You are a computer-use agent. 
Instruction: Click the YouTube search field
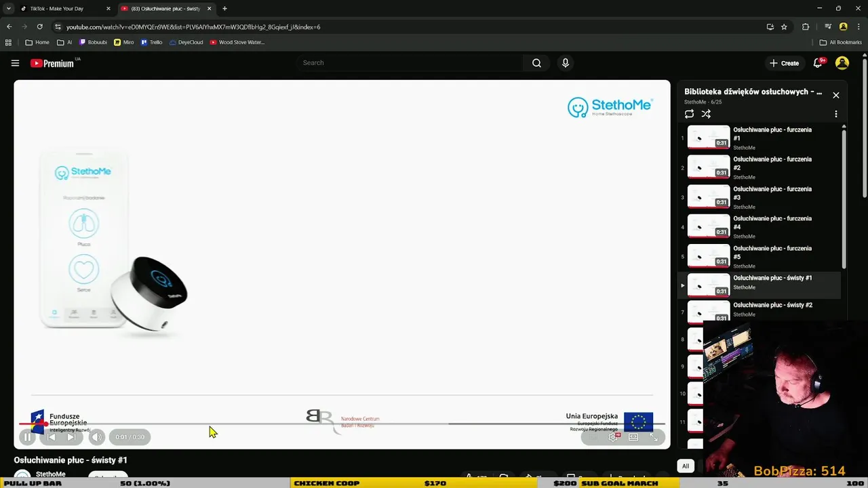coord(410,63)
